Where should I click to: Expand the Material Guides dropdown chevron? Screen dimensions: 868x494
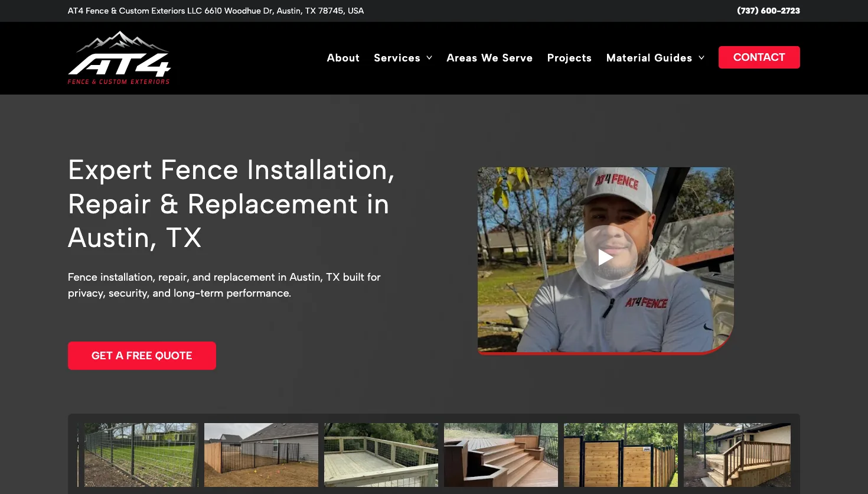(x=701, y=58)
